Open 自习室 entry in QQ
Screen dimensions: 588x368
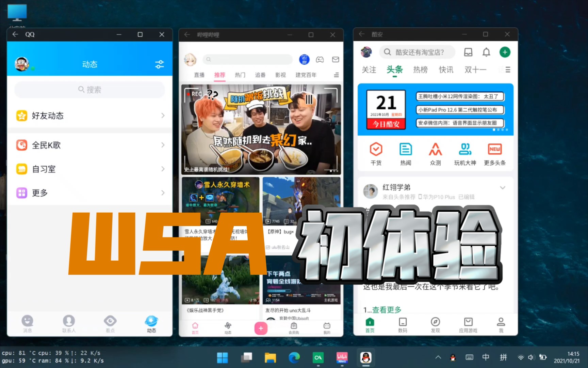(x=90, y=169)
